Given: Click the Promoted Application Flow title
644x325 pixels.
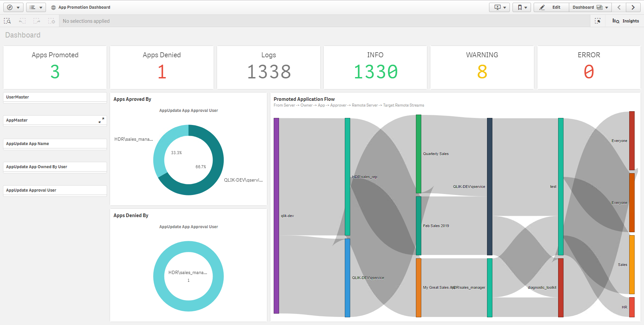Looking at the screenshot, I should 304,99.
